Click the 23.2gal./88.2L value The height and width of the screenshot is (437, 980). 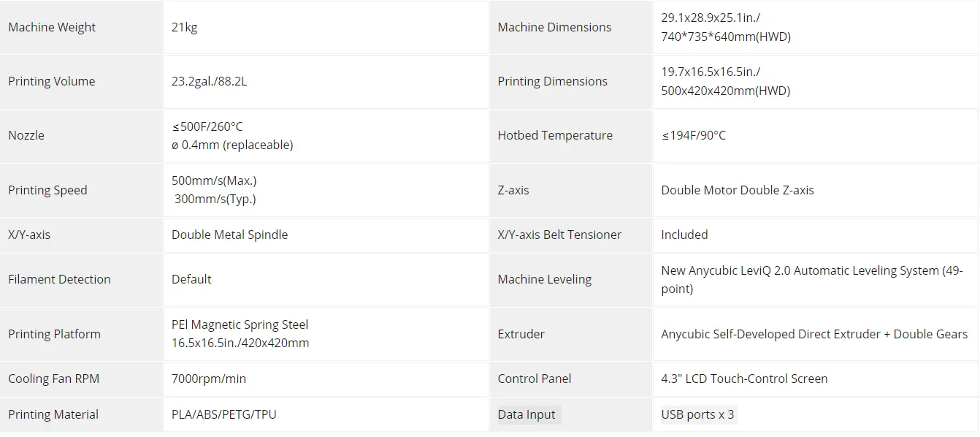click(x=209, y=82)
